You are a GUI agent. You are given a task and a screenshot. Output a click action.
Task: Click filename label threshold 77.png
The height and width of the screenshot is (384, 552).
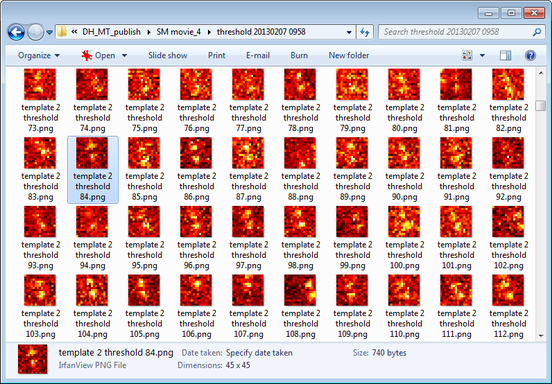pos(249,118)
